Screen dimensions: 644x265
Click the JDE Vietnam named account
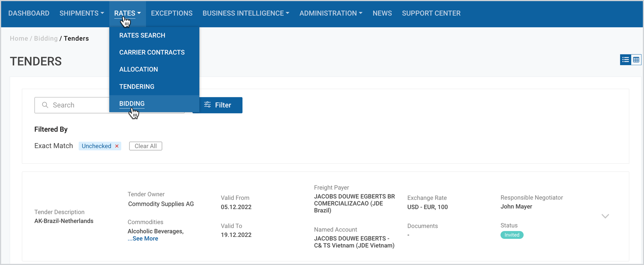tap(354, 242)
